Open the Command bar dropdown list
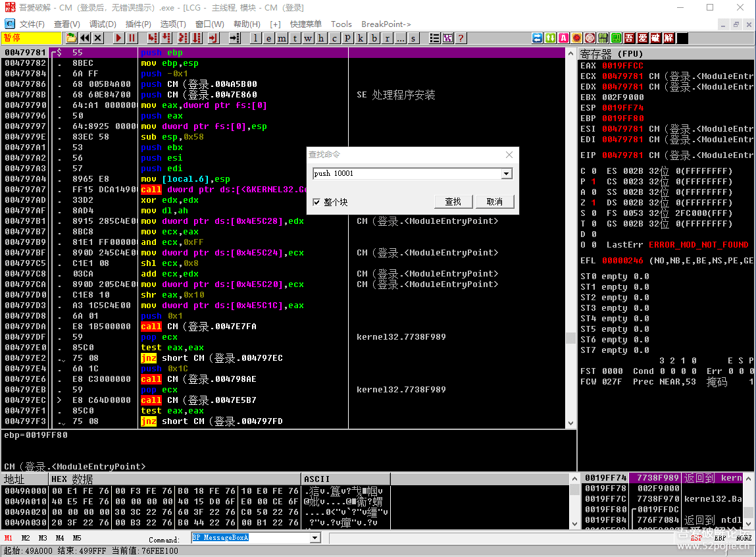Image resolution: width=756 pixels, height=557 pixels. click(315, 538)
